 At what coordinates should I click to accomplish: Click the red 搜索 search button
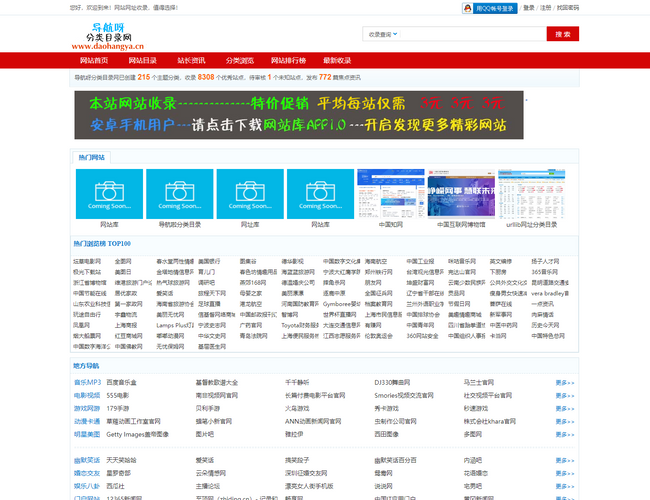click(x=561, y=34)
